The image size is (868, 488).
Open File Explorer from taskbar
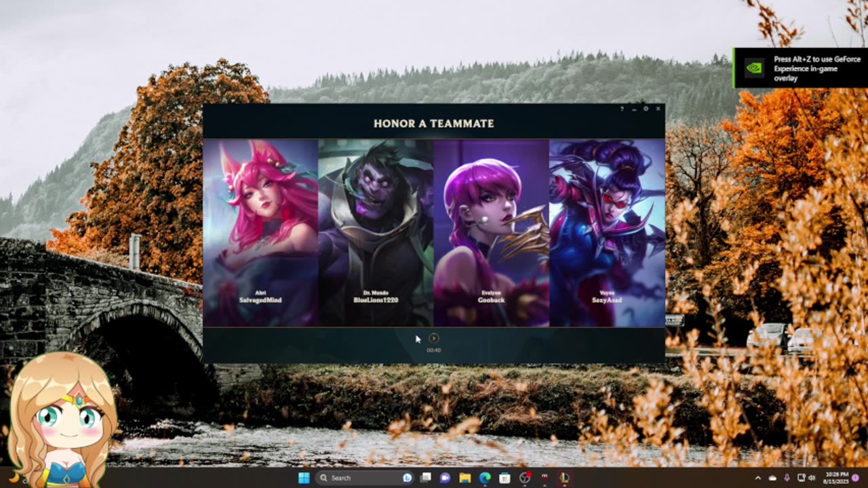pos(465,478)
